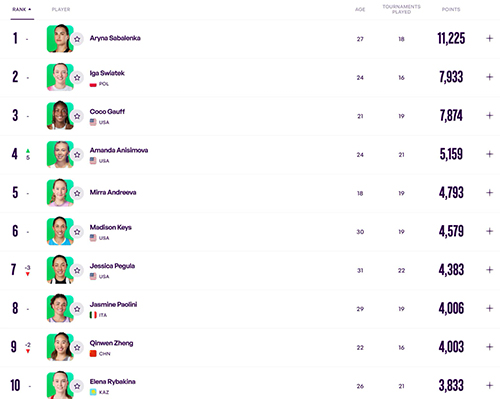Click star icon next to Jasmine Paolini
500x399 pixels.
tap(77, 309)
